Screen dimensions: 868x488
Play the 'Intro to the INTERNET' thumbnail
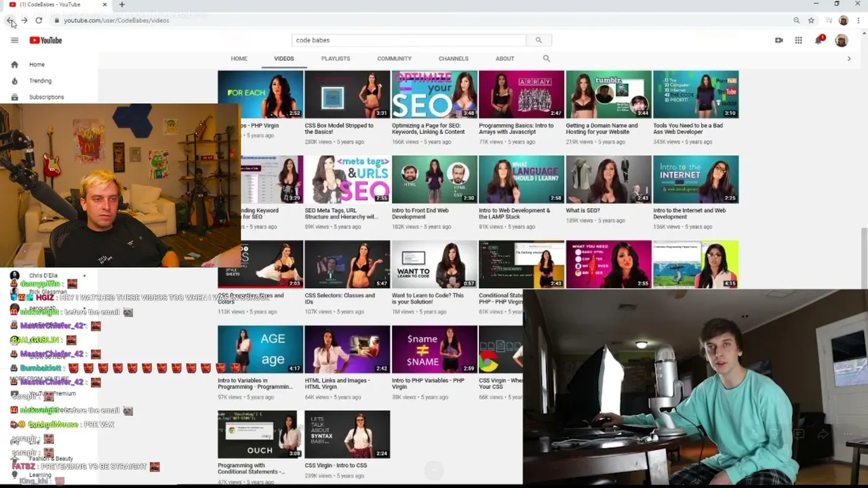pos(696,180)
